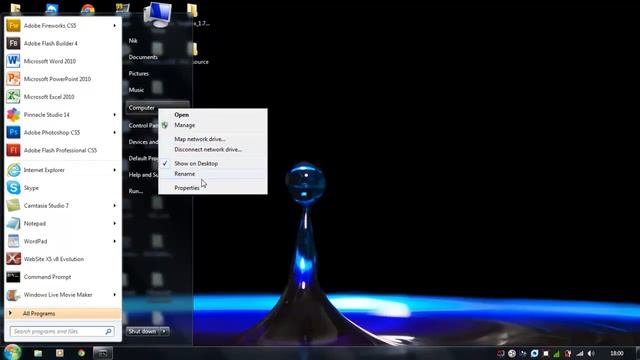
Task: Open Run... from Start menu
Action: [x=136, y=191]
